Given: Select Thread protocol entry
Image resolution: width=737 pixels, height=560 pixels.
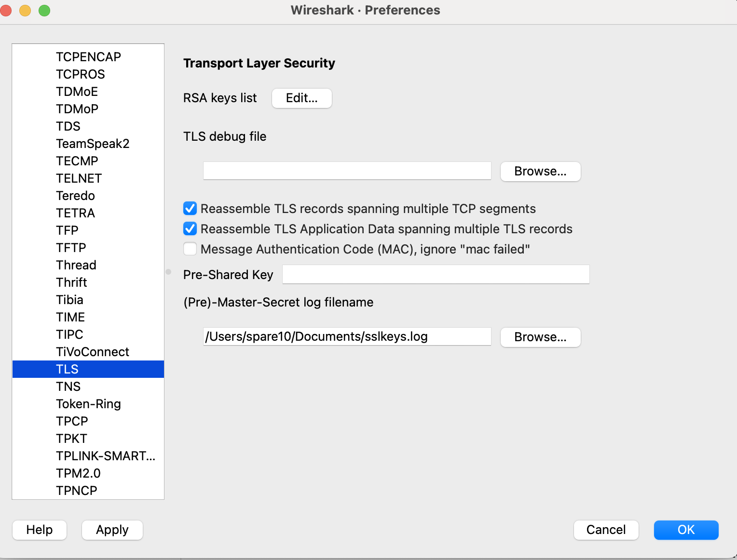Looking at the screenshot, I should click(x=88, y=265).
